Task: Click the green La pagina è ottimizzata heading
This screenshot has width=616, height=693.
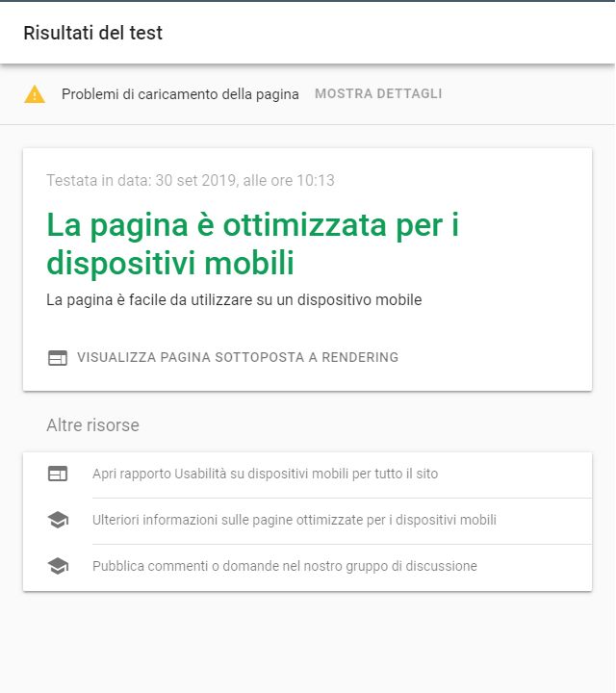Action: 253,244
